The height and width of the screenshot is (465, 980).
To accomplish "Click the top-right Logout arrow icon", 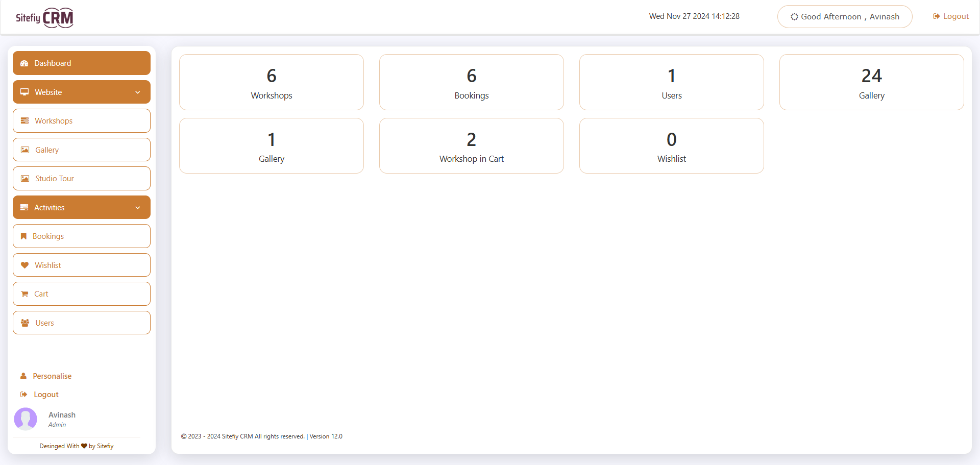I will point(937,16).
